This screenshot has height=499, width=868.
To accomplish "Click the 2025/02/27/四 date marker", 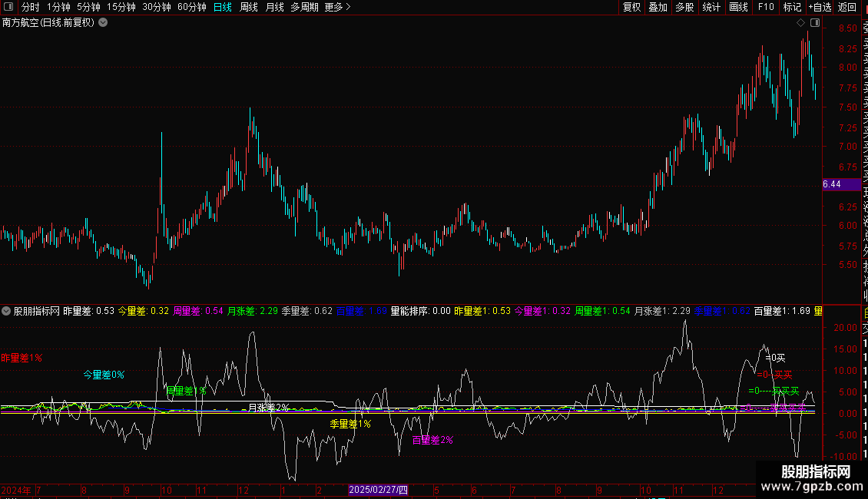I will click(x=378, y=490).
